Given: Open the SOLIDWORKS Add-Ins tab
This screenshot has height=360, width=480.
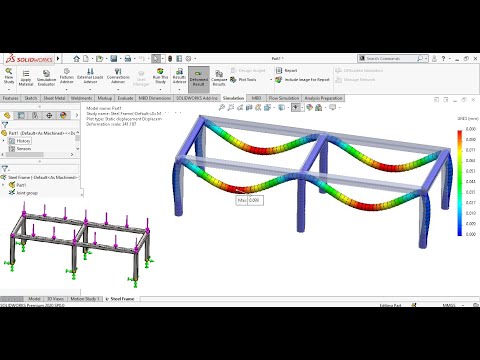Looking at the screenshot, I should coord(197,98).
